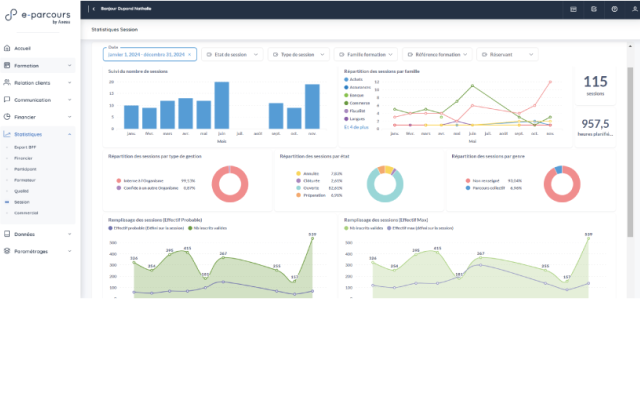Viewport: 640px width, 400px height.
Task: Open Export BPF under Statistiques
Action: pos(25,147)
